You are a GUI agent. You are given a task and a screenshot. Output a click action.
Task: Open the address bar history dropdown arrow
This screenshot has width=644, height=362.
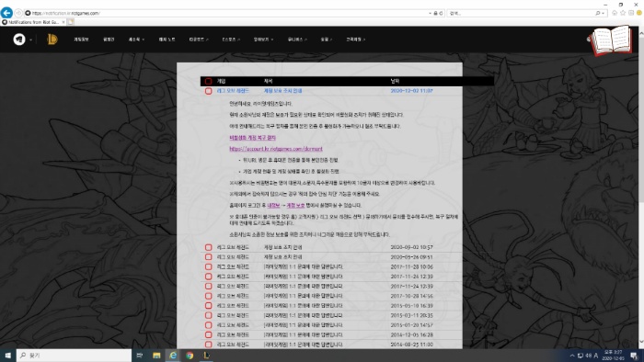pyautogui.click(x=430, y=13)
